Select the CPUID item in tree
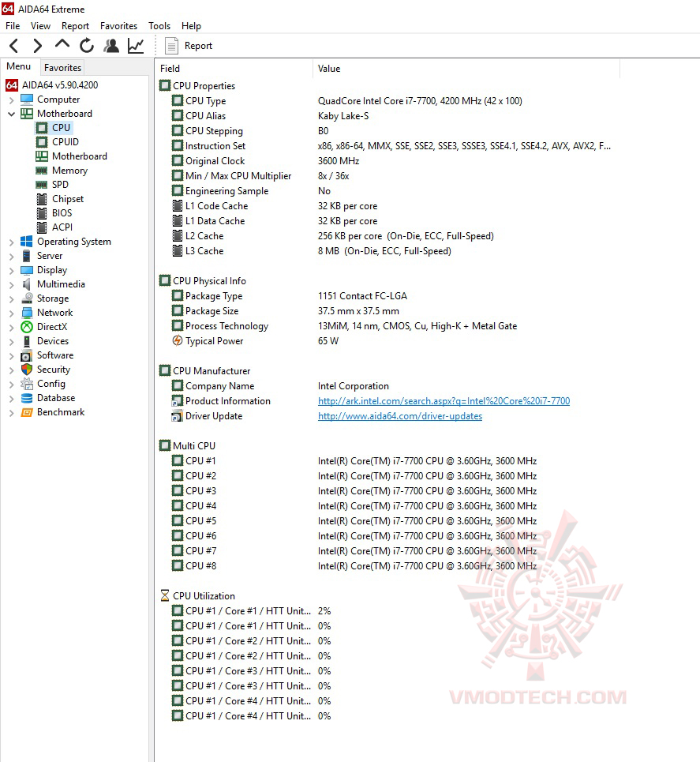Viewport: 700px width, 762px height. point(65,142)
